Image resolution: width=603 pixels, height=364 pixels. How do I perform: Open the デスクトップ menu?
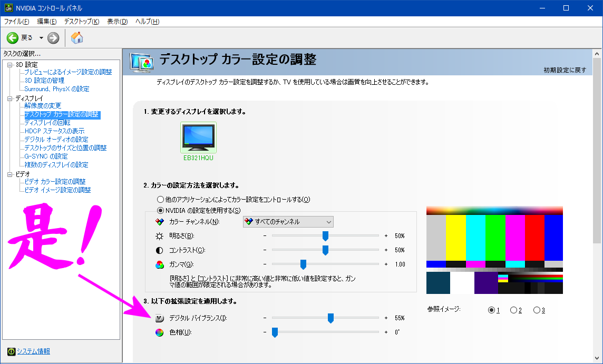coord(82,22)
